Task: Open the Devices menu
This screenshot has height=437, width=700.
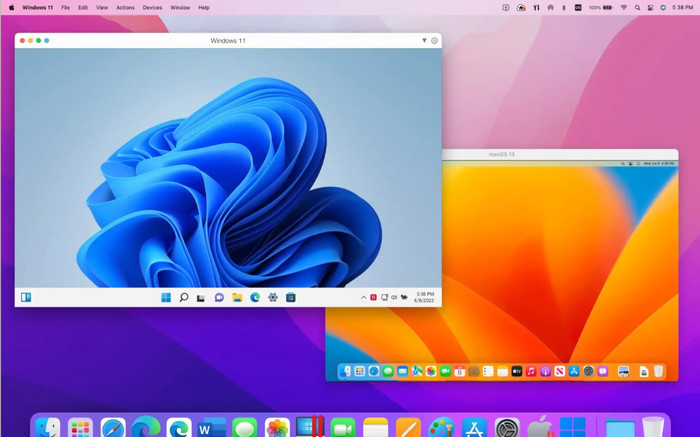Action: [152, 8]
